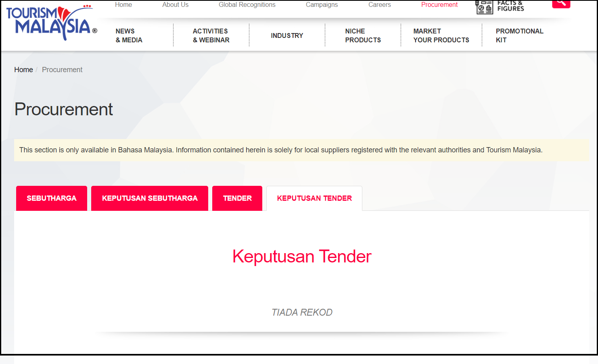Switch to the Tender tab
This screenshot has height=364, width=598.
[x=237, y=198]
